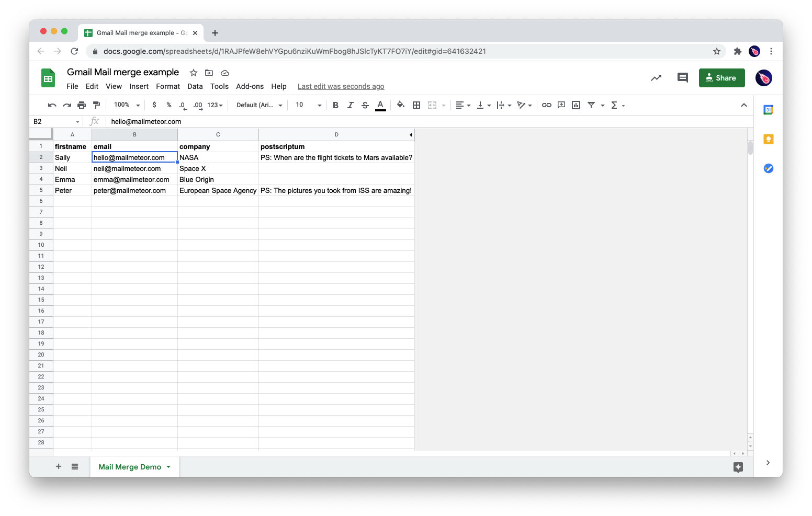The height and width of the screenshot is (516, 812).
Task: Click the Undo icon in toolbar
Action: click(x=52, y=105)
